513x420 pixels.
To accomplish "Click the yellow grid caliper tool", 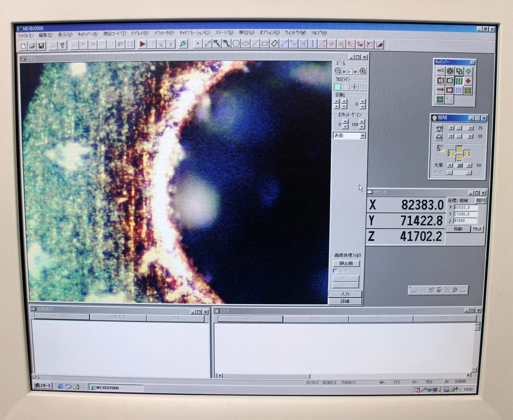I will [x=468, y=91].
